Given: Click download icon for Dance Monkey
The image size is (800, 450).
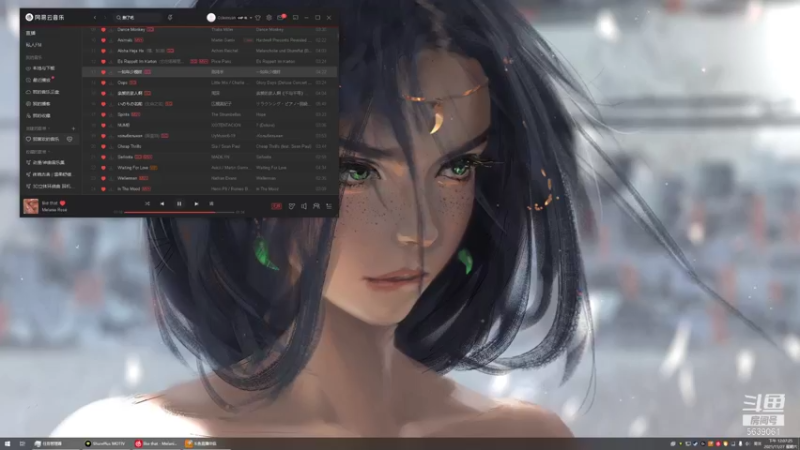Looking at the screenshot, I should (x=111, y=30).
